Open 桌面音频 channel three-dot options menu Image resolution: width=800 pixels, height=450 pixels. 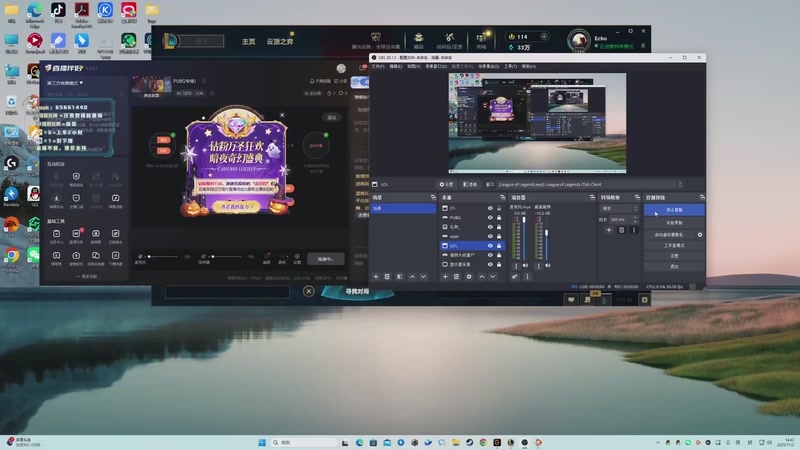539,265
